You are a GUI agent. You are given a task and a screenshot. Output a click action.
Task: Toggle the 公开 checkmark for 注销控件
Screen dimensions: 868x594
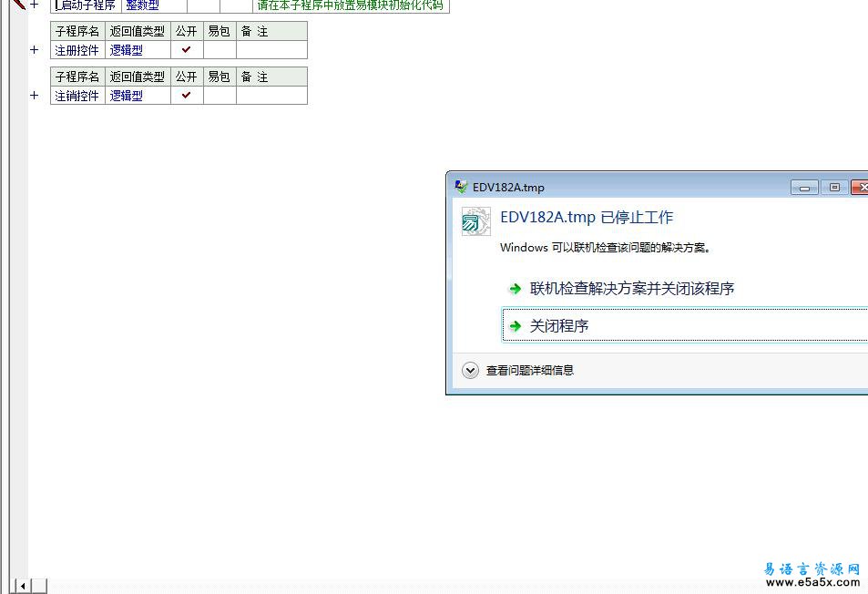pos(186,95)
